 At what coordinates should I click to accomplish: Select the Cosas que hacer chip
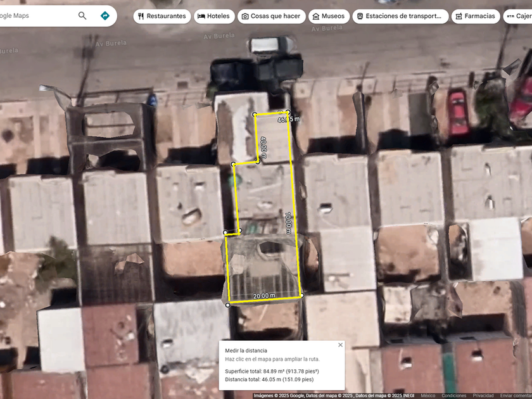272,16
